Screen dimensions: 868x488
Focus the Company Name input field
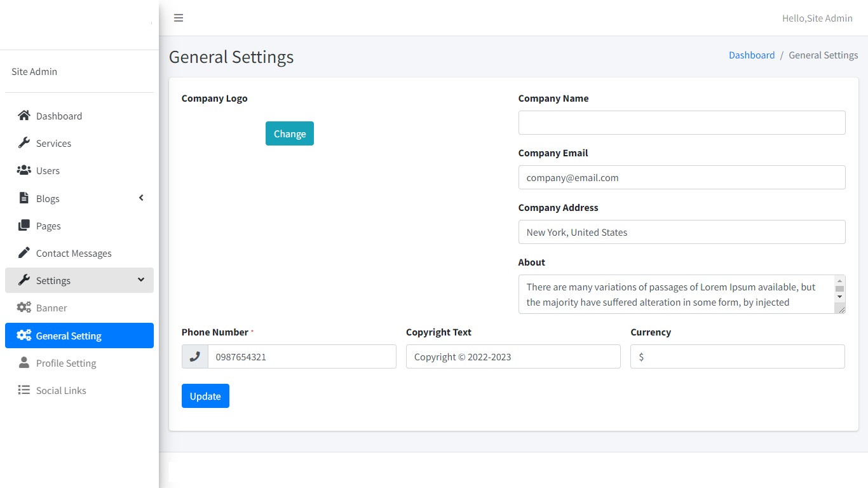681,123
